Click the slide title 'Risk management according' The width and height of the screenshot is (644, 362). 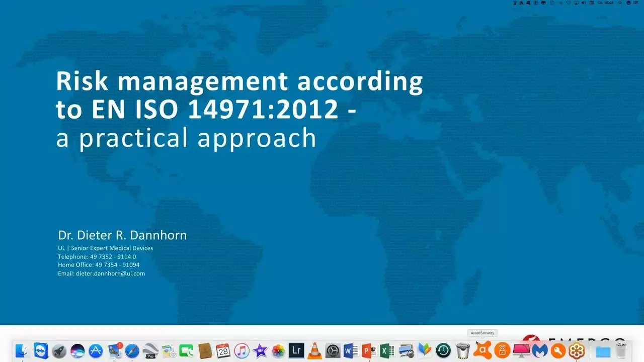[x=239, y=81]
